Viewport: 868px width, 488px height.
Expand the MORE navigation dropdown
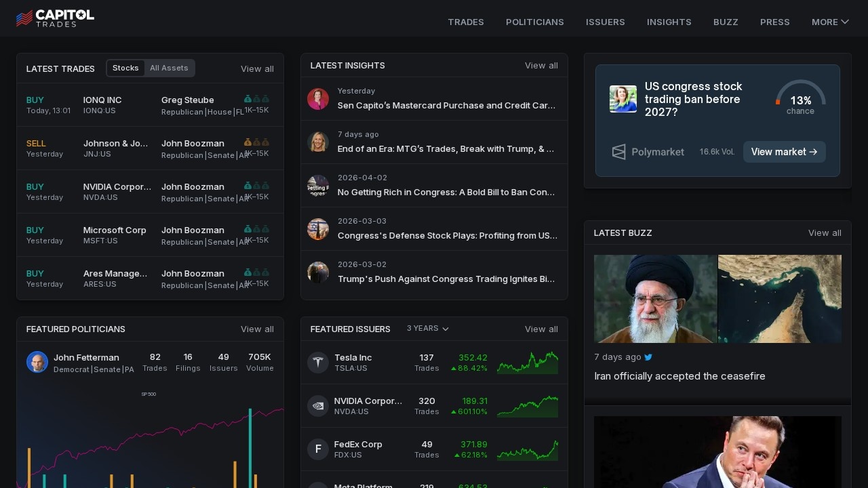(830, 22)
